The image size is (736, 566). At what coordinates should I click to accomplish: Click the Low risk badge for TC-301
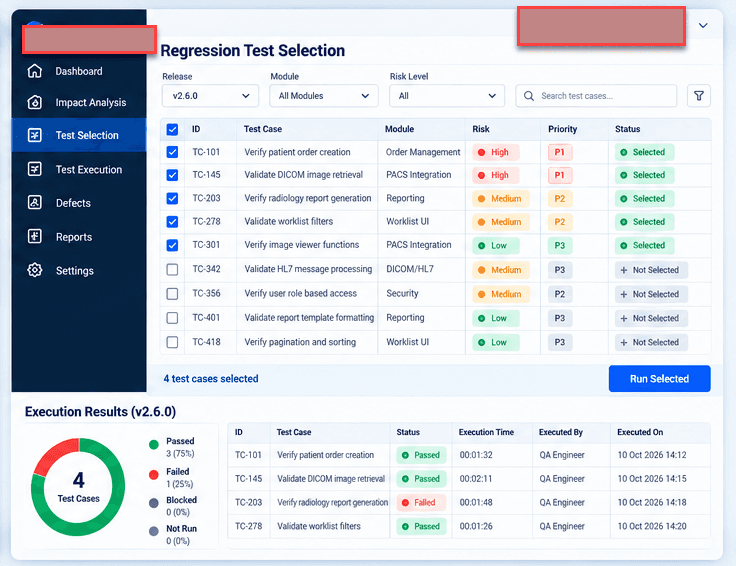pyautogui.click(x=496, y=245)
